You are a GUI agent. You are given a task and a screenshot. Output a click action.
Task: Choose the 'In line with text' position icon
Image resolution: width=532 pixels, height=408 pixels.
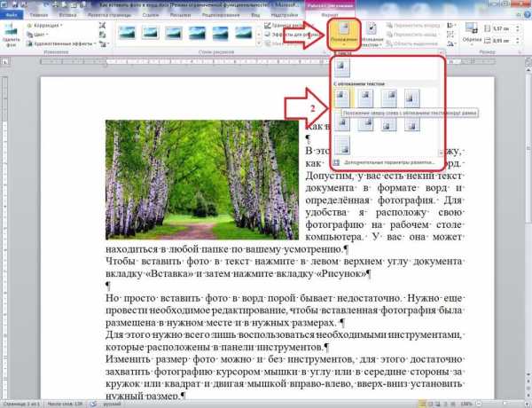point(343,67)
